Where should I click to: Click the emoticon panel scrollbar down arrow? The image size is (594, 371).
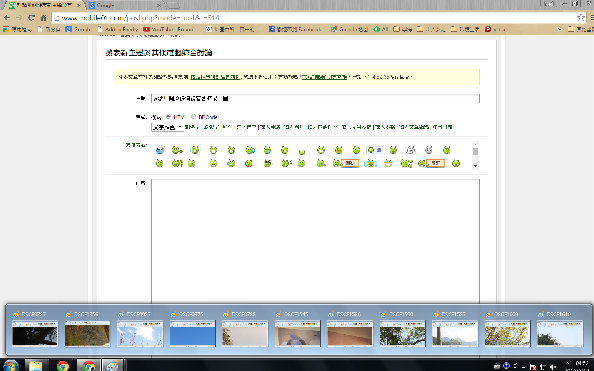pyautogui.click(x=475, y=166)
